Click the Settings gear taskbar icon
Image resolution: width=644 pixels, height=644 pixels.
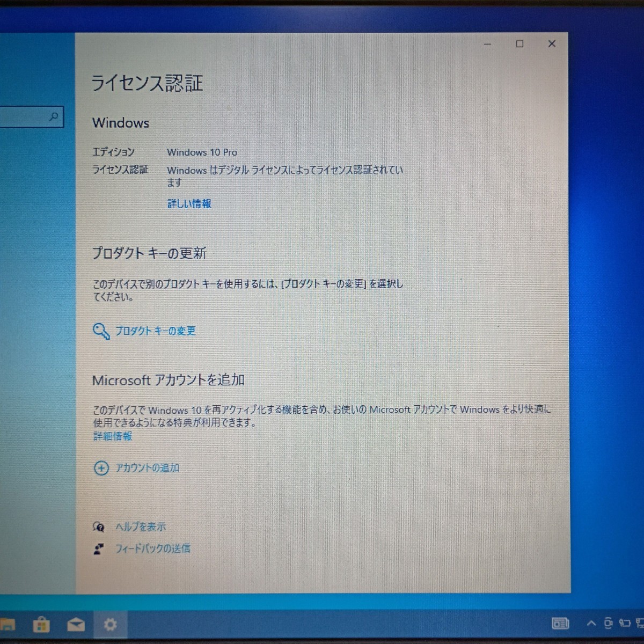click(x=110, y=625)
